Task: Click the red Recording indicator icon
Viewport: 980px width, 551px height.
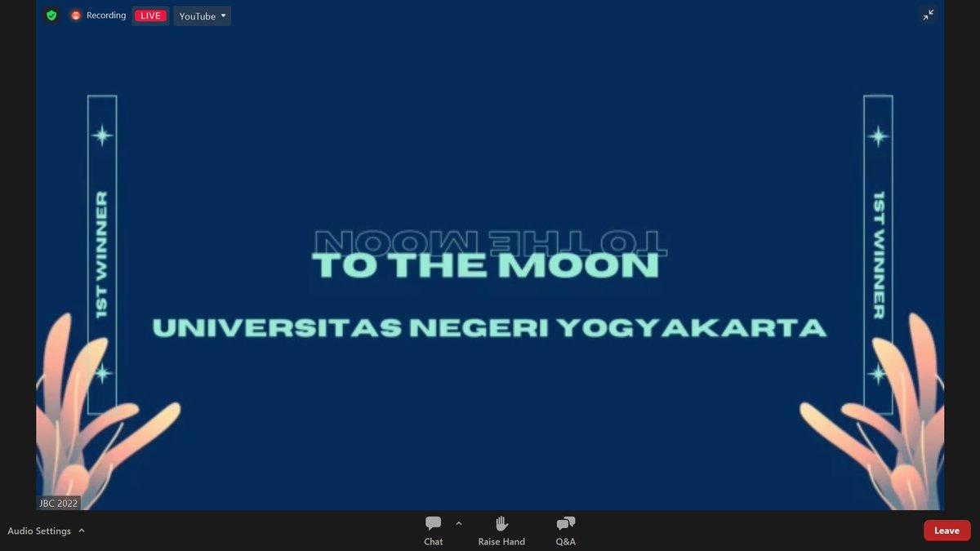Action: 76,16
